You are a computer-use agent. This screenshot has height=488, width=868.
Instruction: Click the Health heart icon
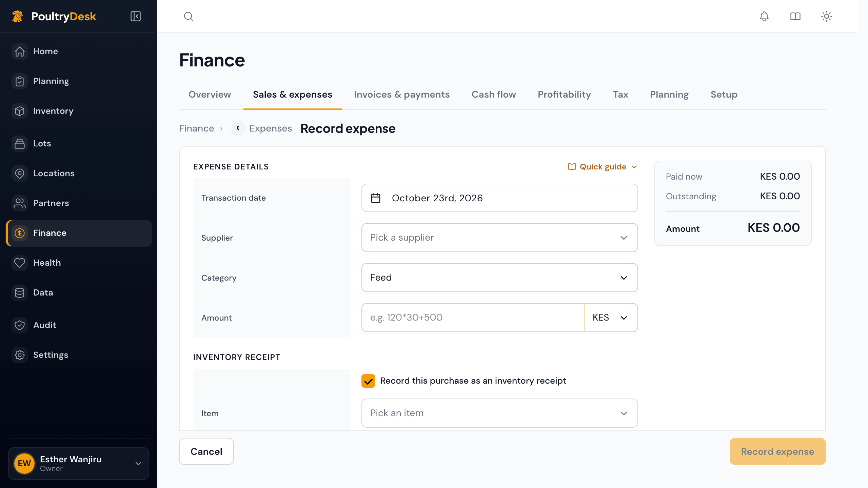click(20, 263)
